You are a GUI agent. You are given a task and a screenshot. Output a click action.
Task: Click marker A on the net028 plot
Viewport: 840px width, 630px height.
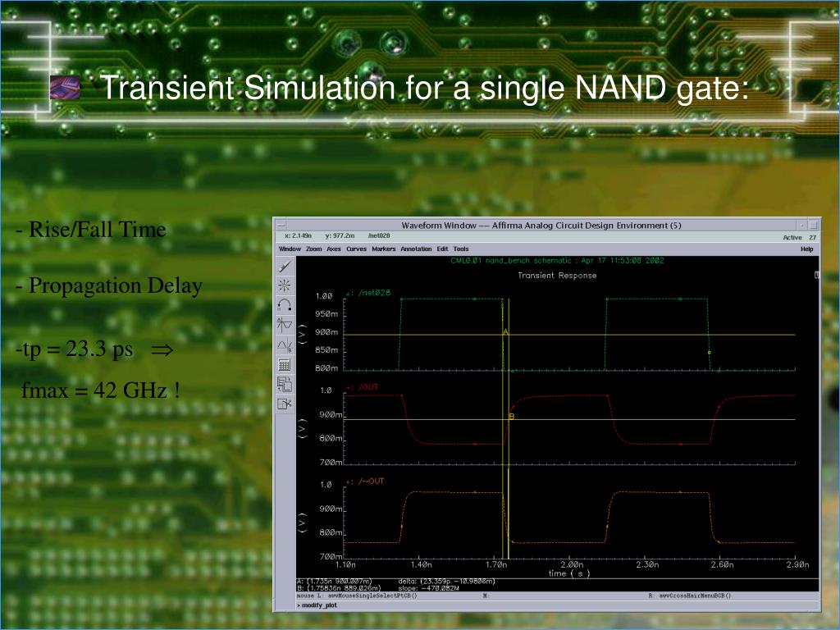(x=505, y=332)
